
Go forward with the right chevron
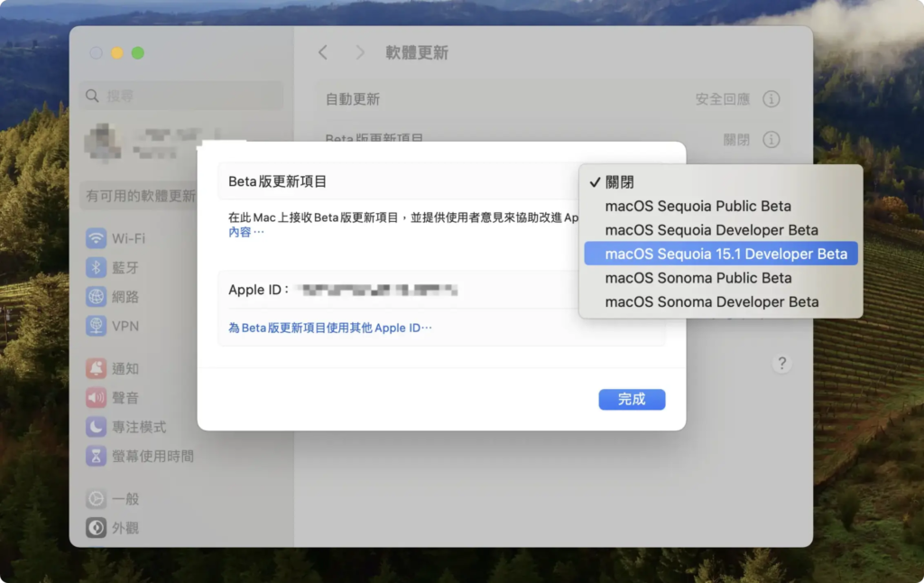point(359,52)
